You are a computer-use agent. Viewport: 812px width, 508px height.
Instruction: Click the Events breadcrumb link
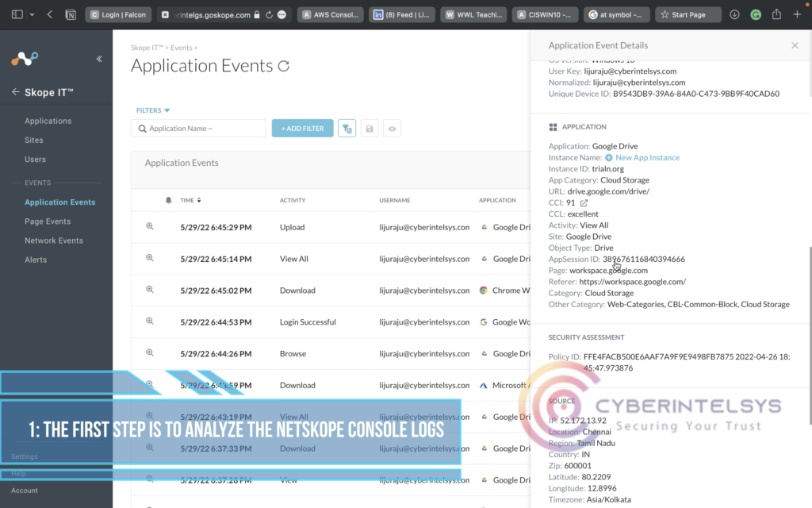pyautogui.click(x=182, y=48)
